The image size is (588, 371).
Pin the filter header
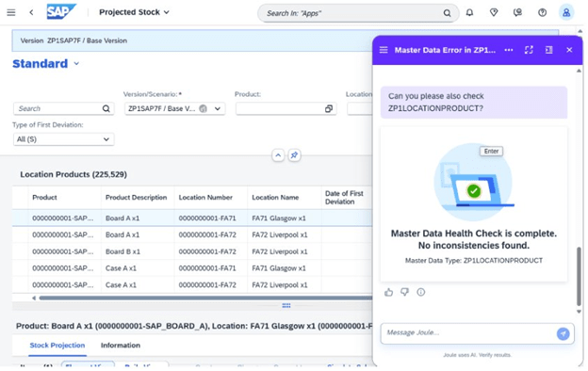coord(294,155)
